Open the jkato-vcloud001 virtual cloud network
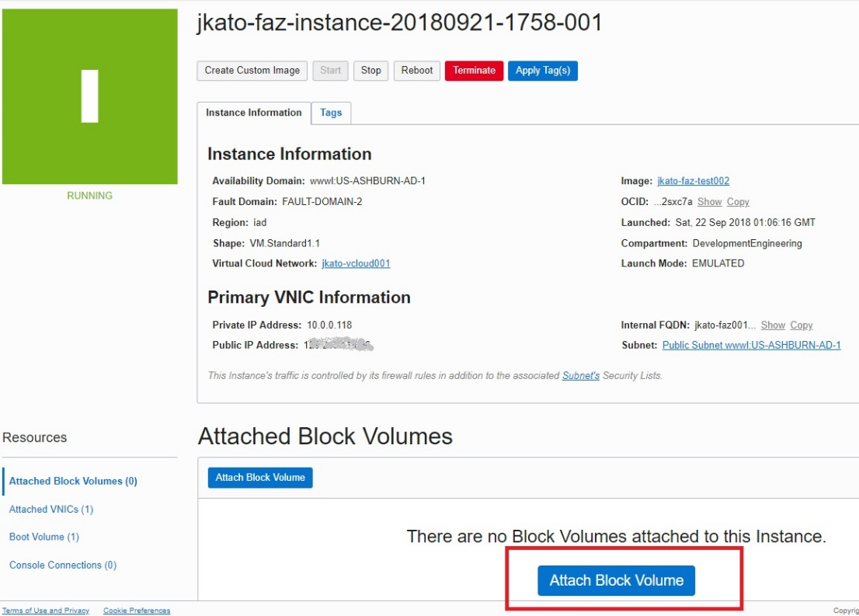This screenshot has width=859, height=616. click(356, 263)
